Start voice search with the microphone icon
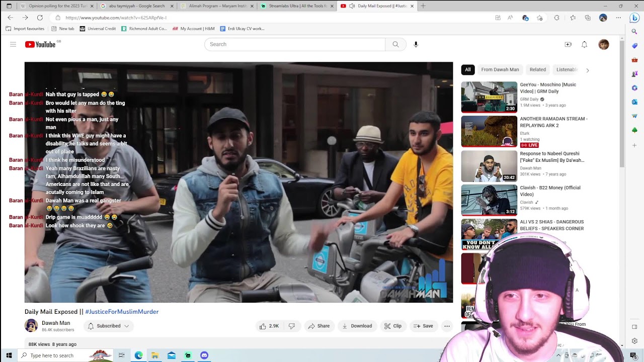644x362 pixels. click(x=416, y=44)
